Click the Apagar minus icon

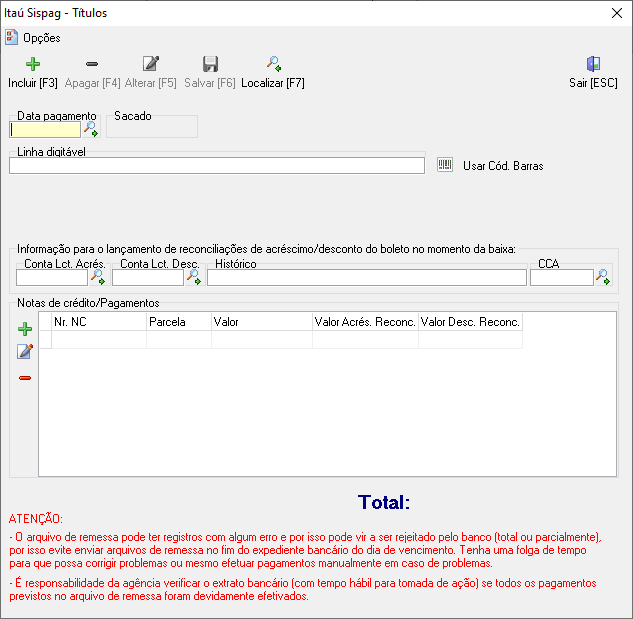92,64
